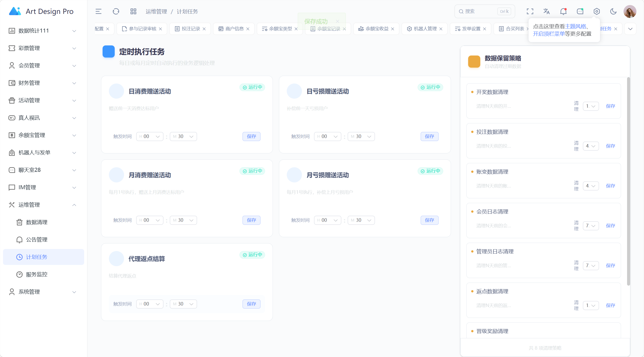Click the 主题风格 link in tooltip
The height and width of the screenshot is (357, 644).
tap(575, 26)
